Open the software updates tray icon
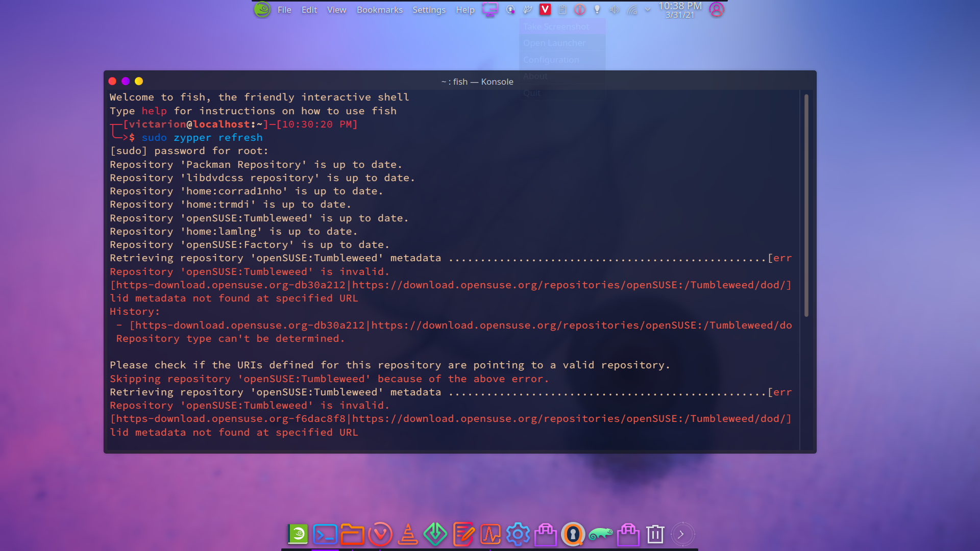980x551 pixels. click(510, 10)
